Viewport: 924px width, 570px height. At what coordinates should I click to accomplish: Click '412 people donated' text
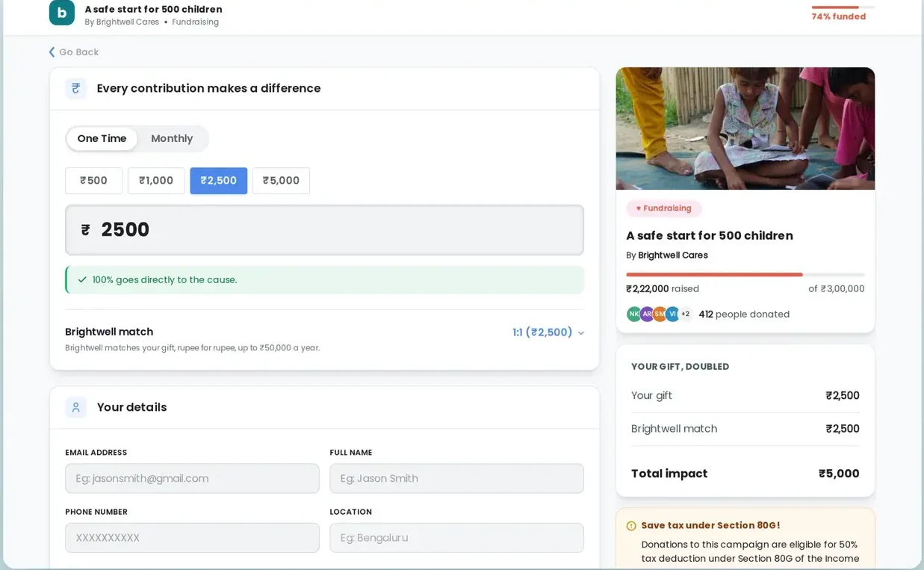[x=744, y=315]
